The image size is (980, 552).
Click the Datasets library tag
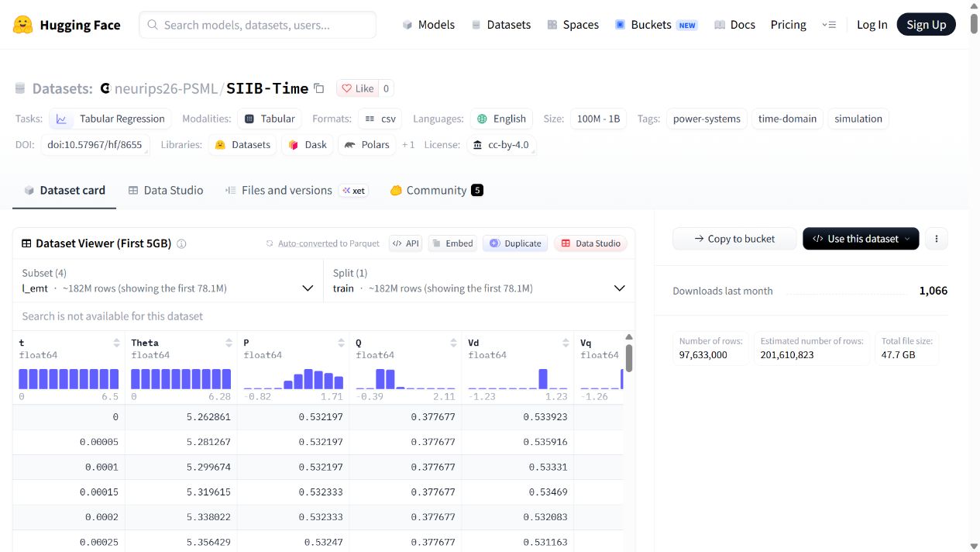point(242,145)
